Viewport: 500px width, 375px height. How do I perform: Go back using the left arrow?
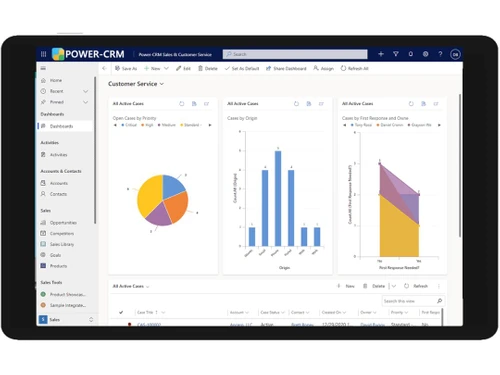104,68
